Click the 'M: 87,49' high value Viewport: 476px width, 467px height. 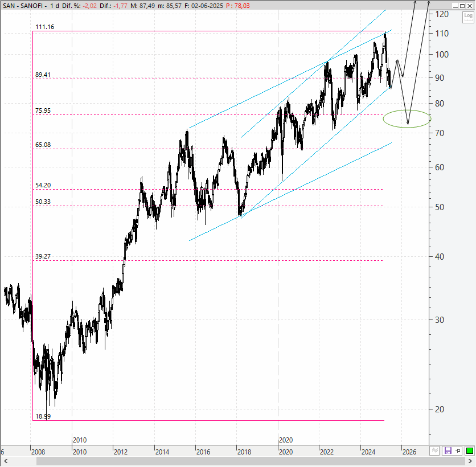[143, 6]
